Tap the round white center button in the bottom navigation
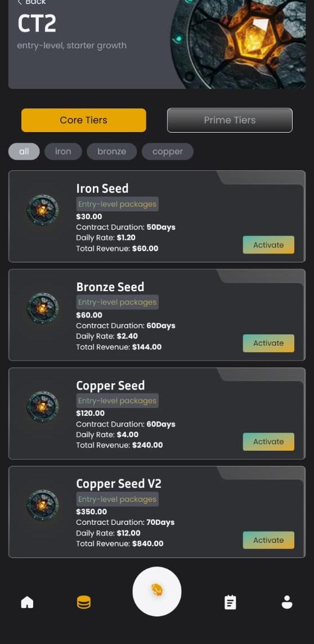The height and width of the screenshot is (644, 314). pyautogui.click(x=157, y=591)
